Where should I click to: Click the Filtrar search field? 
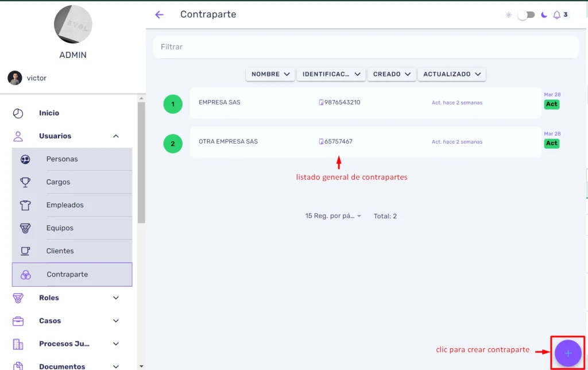point(366,47)
